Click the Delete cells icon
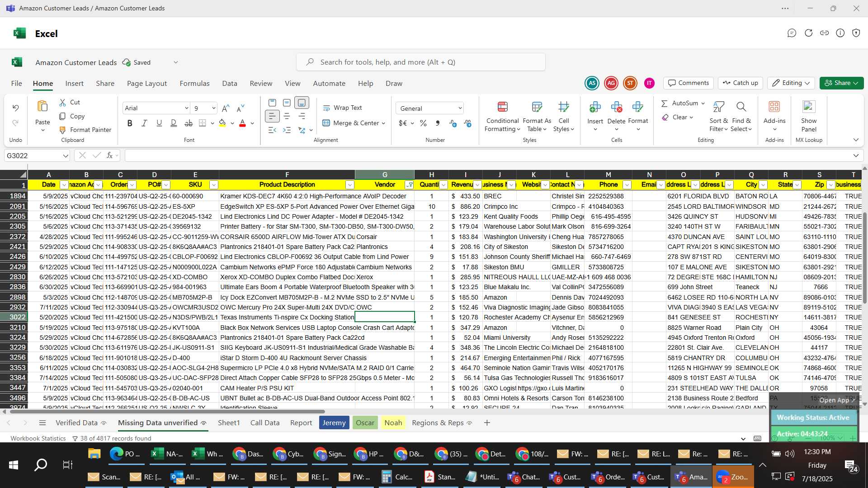Image resolution: width=868 pixels, height=488 pixels. pos(616,107)
